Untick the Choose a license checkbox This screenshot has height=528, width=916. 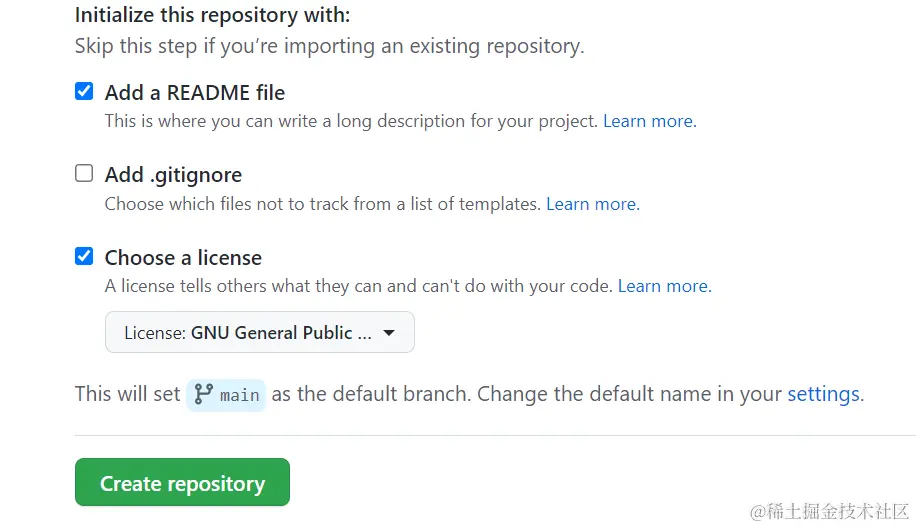click(x=84, y=256)
